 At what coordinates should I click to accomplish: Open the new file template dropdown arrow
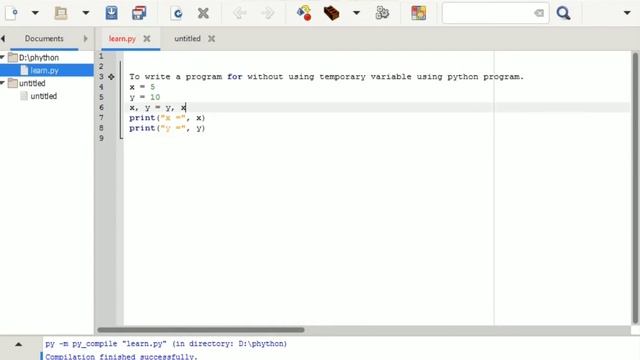(x=35, y=13)
